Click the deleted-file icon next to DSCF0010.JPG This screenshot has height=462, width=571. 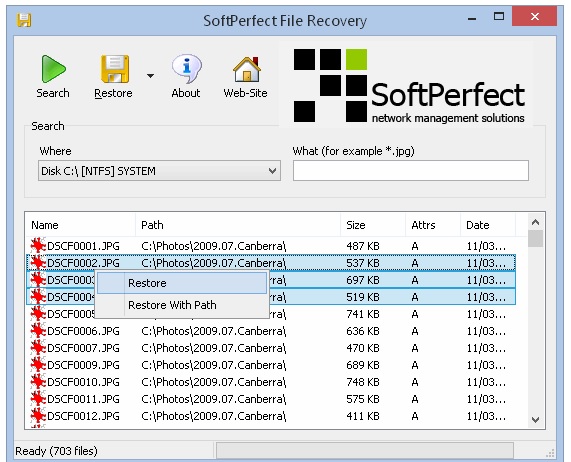point(38,382)
